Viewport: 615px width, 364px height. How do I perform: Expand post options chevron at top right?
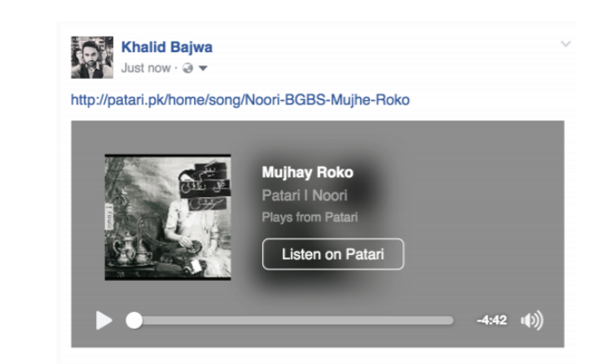(565, 43)
